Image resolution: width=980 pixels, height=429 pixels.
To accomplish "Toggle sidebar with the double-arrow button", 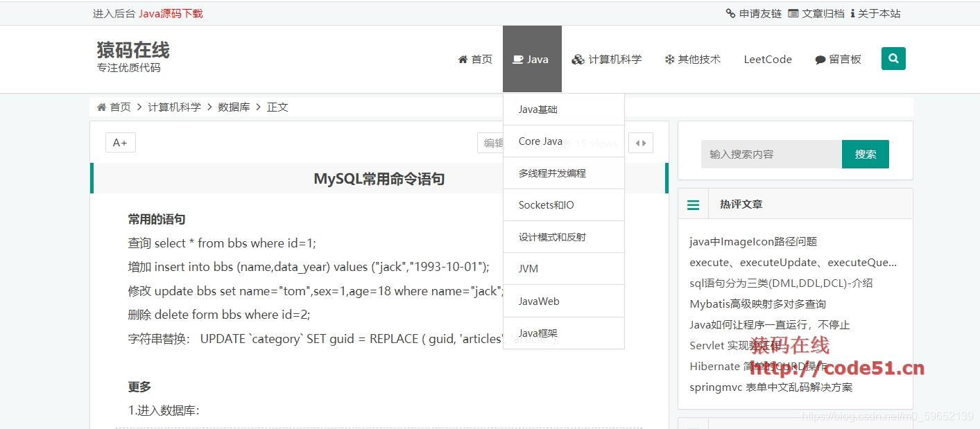I will coord(641,143).
